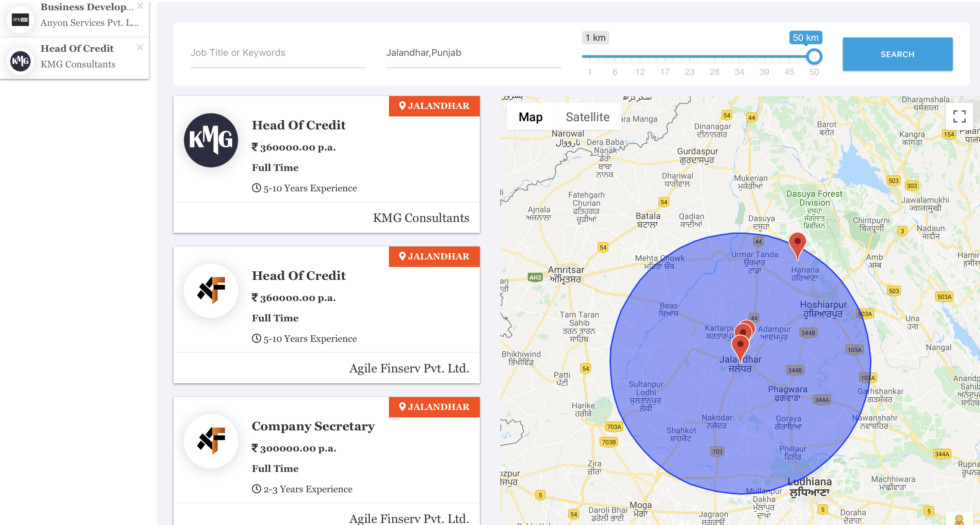Image resolution: width=980 pixels, height=525 pixels.
Task: Open the first Head Of Credit job title
Action: coord(298,125)
